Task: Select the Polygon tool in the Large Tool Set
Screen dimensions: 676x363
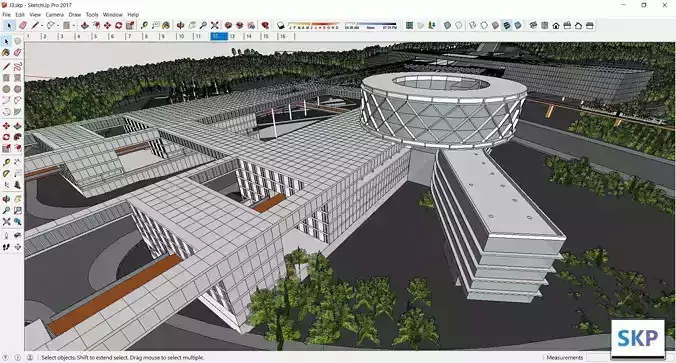Action: point(17,89)
